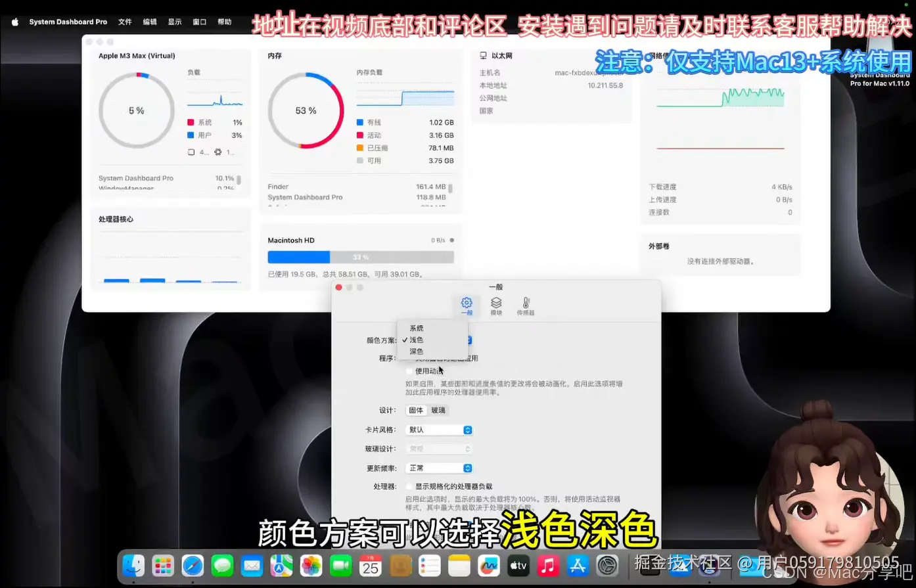Open the Ethernet 以太网 widget icon
Image resolution: width=916 pixels, height=588 pixels.
coord(483,55)
